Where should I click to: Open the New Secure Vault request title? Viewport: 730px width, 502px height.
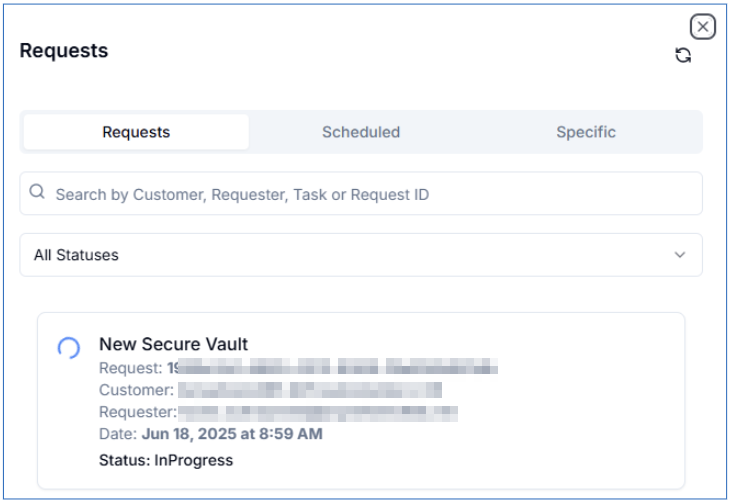pyautogui.click(x=173, y=344)
